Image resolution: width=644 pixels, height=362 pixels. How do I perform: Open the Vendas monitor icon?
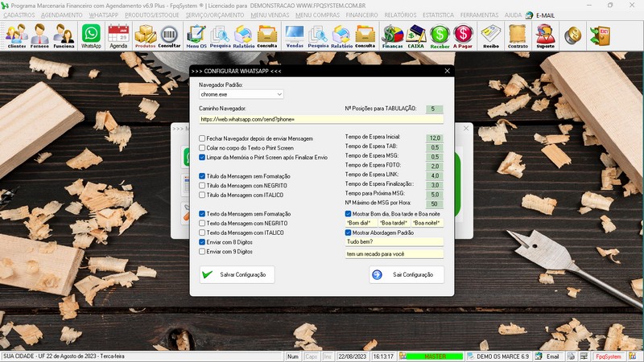pyautogui.click(x=295, y=36)
